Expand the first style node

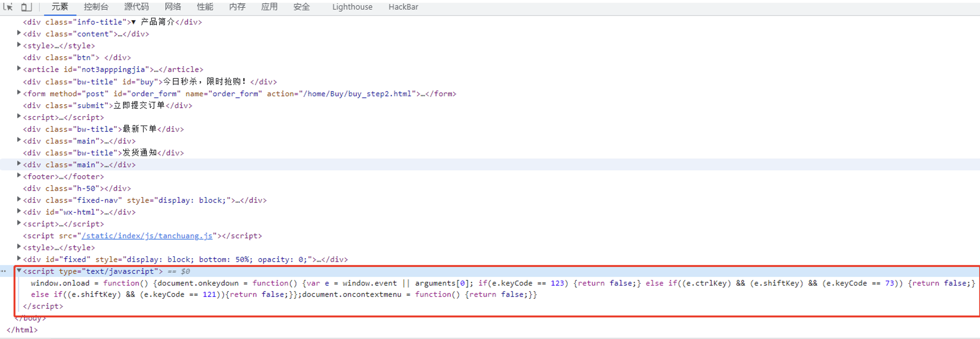(19, 45)
